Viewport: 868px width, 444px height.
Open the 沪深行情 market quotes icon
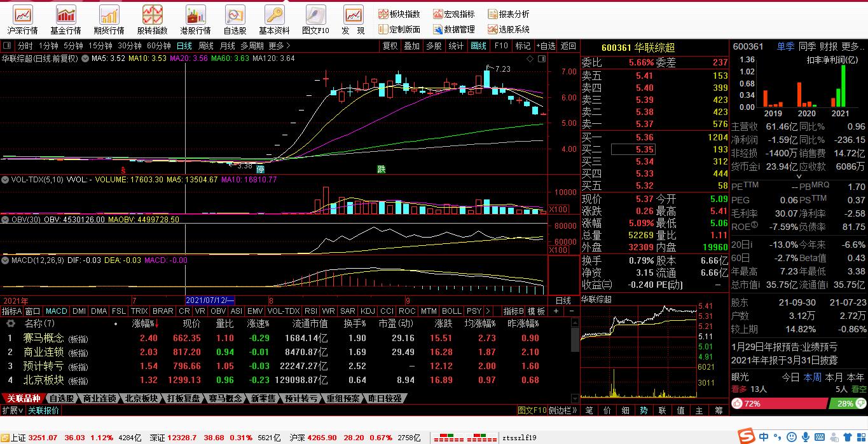coord(23,15)
